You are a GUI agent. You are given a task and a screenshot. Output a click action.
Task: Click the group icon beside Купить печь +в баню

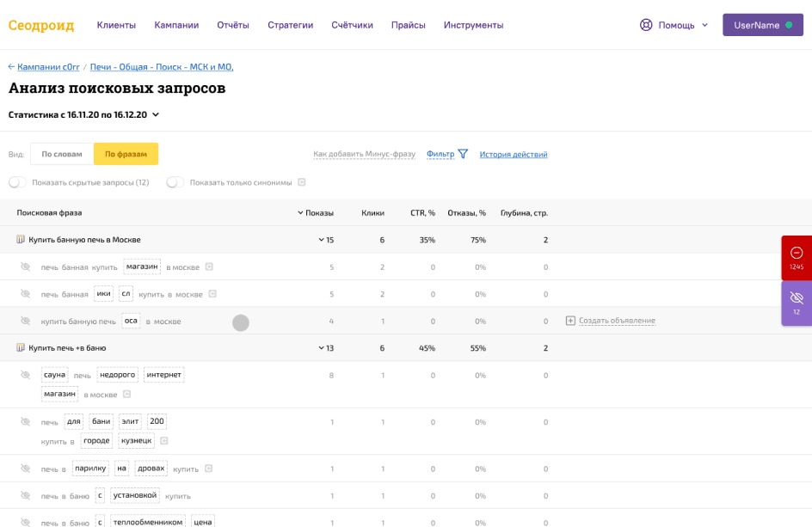[x=21, y=348]
